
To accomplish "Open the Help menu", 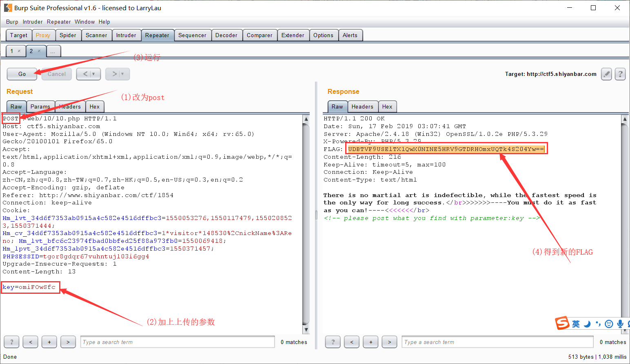I will pyautogui.click(x=104, y=22).
